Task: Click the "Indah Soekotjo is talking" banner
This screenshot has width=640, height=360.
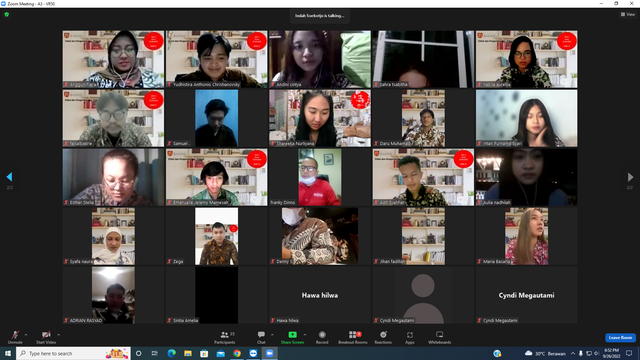Action: (320, 16)
